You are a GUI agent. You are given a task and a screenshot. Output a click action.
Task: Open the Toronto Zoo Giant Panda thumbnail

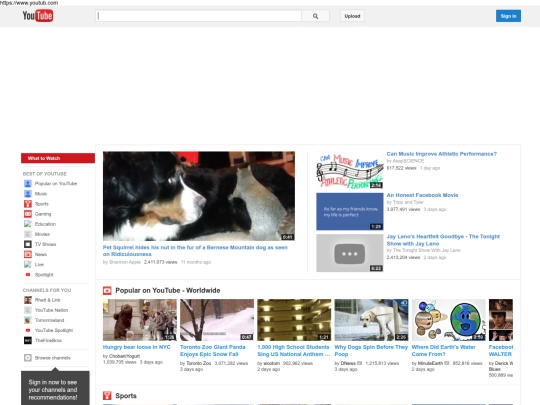[x=217, y=320]
